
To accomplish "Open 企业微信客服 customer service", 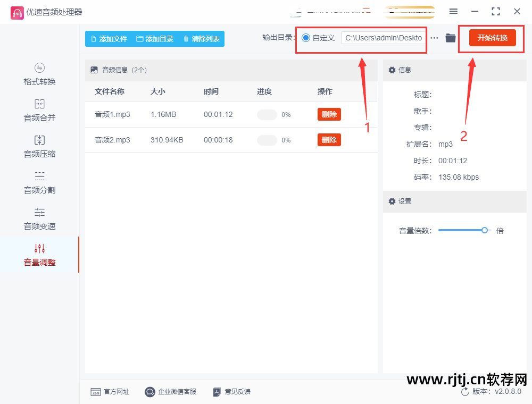I will tap(171, 392).
